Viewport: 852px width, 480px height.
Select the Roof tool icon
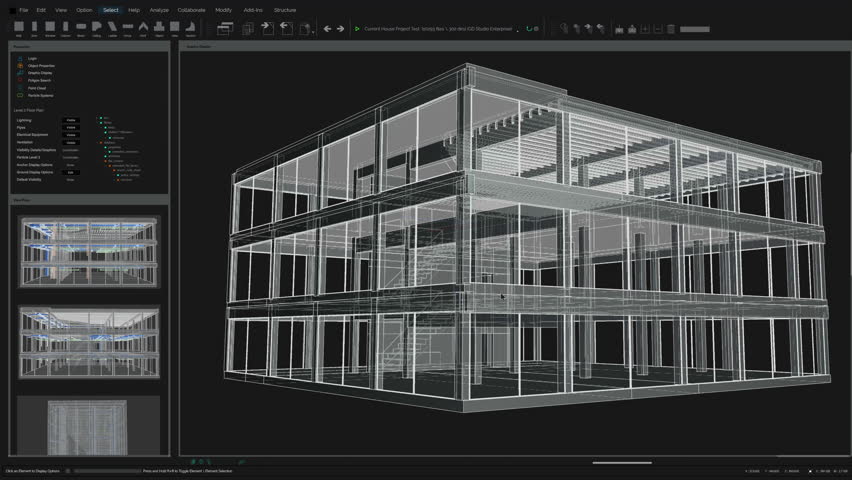[x=143, y=26]
